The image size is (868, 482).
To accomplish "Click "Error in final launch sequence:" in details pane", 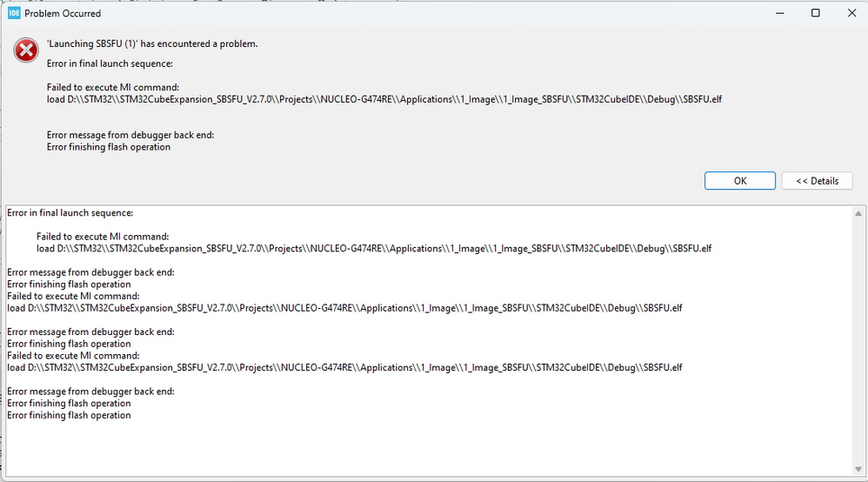I will pos(70,213).
